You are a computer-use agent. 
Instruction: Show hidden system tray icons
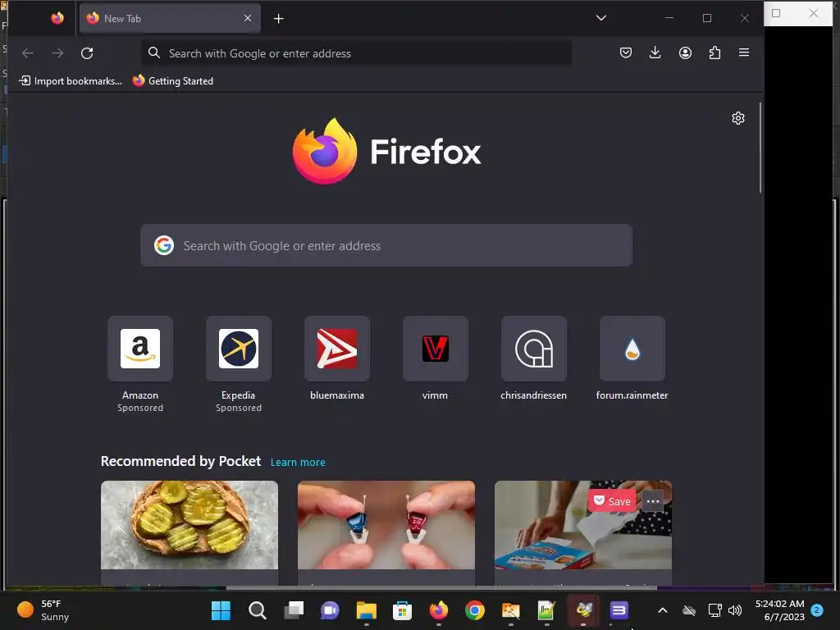point(663,610)
